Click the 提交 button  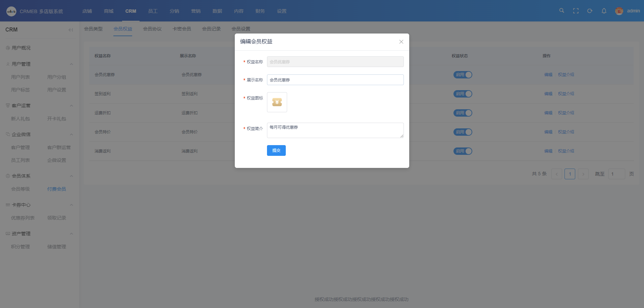276,150
